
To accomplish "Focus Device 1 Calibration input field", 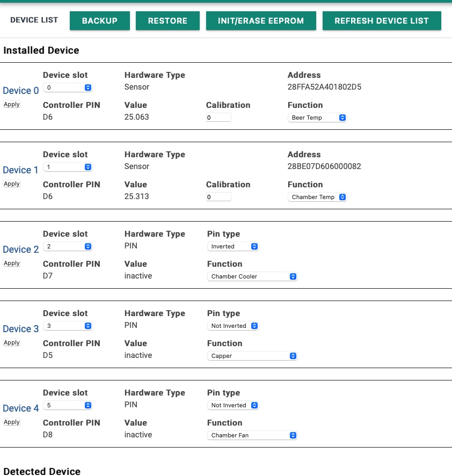I will click(218, 197).
